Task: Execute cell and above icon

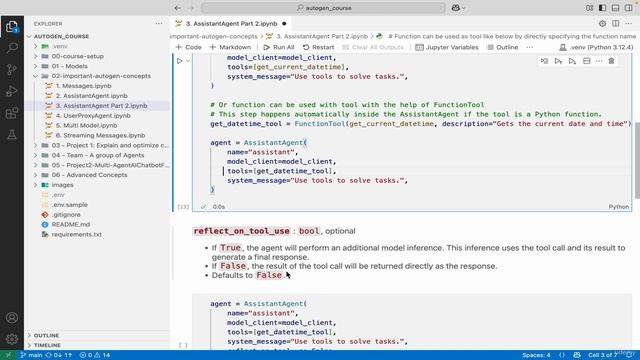Action: coord(558,61)
